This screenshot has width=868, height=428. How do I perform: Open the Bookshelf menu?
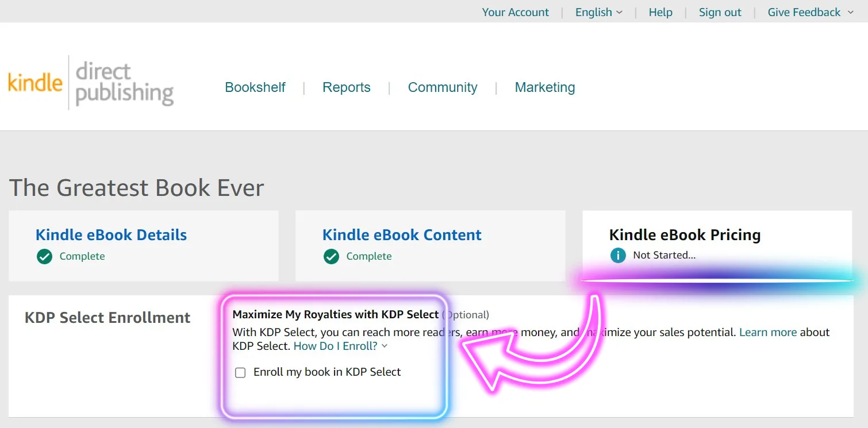[x=255, y=87]
